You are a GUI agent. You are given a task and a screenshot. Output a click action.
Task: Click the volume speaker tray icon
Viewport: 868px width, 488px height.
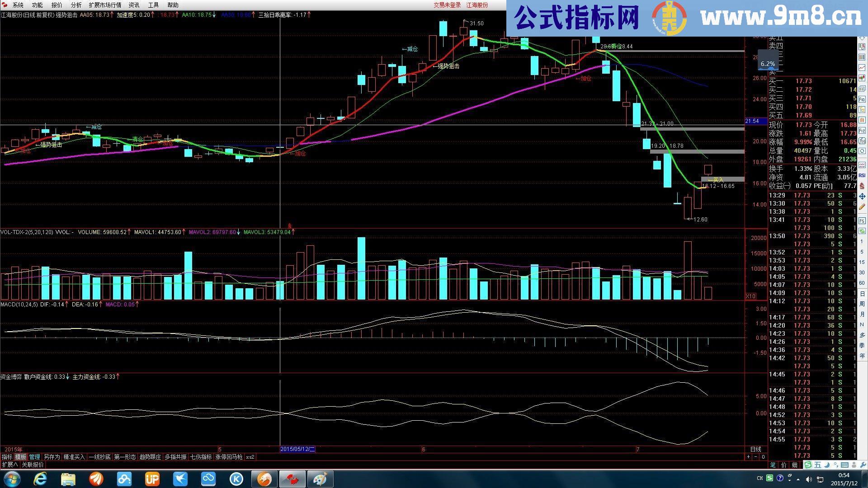point(809,479)
